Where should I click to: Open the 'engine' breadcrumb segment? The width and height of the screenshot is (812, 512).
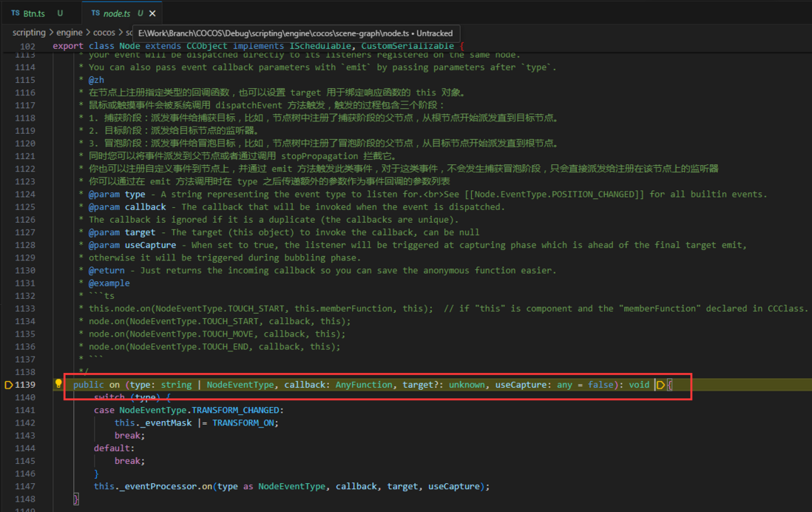coord(70,33)
